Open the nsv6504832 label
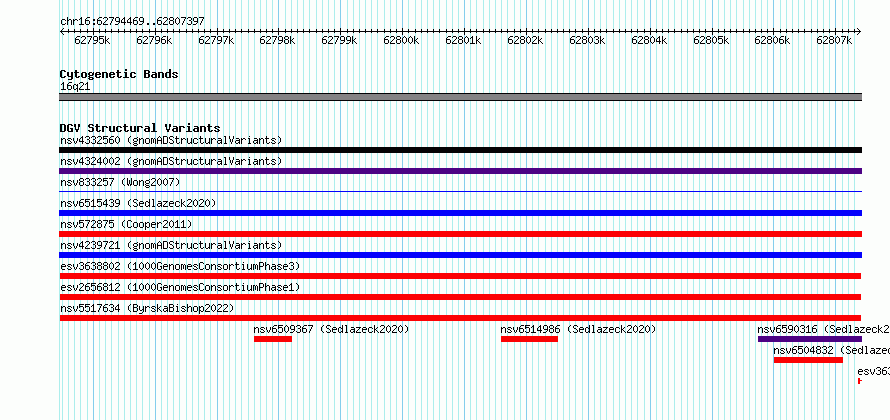Viewport: 890px width, 420px height. click(x=832, y=350)
